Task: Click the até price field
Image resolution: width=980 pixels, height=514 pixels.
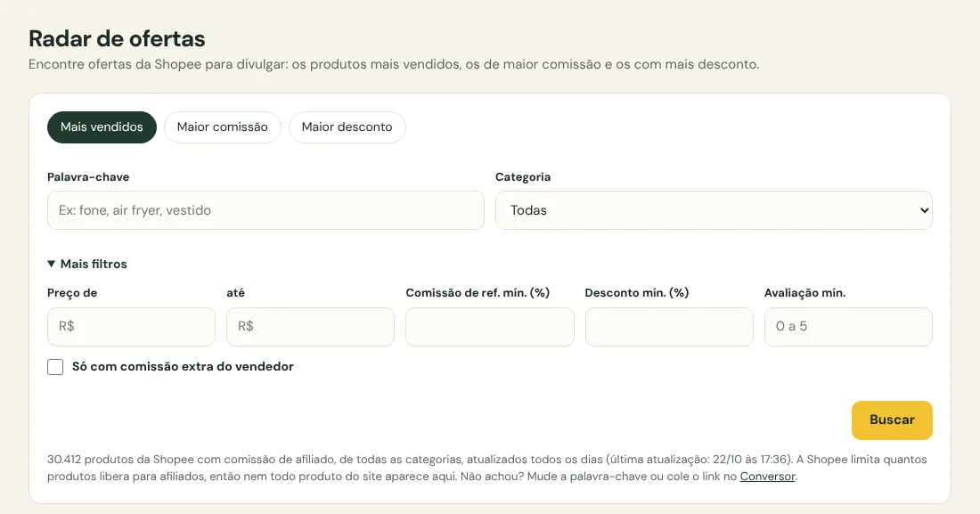Action: point(311,326)
